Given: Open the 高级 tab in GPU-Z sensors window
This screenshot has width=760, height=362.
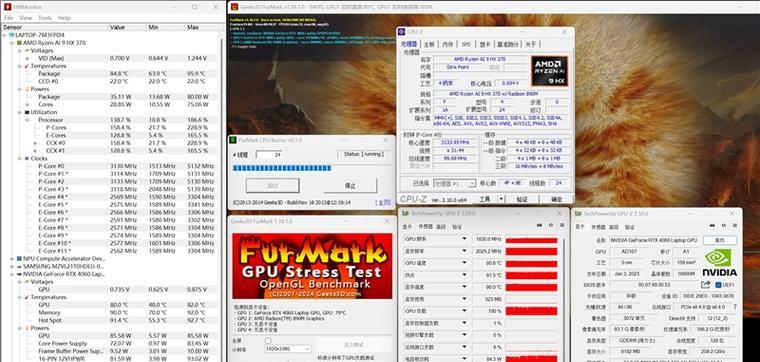Looking at the screenshot, I should (441, 227).
